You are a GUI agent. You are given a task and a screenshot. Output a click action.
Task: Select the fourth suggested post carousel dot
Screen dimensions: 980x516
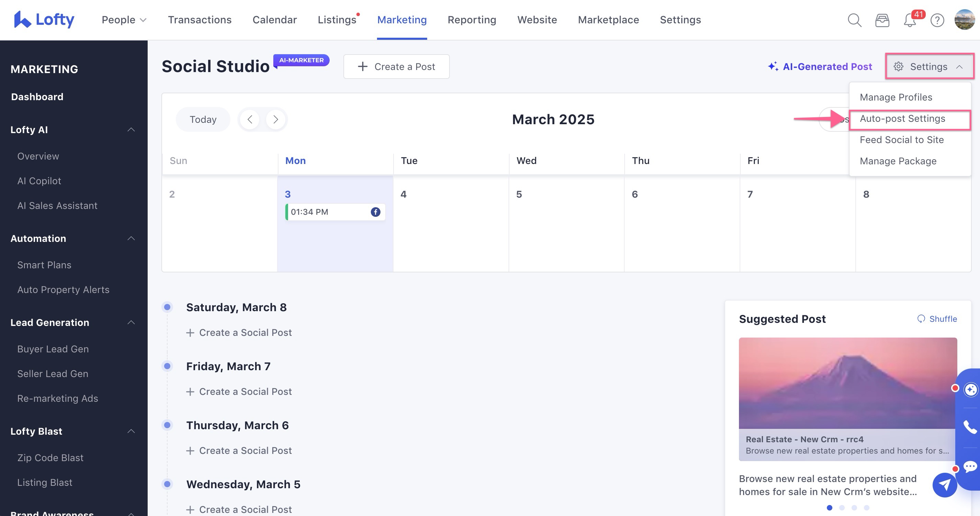click(x=867, y=508)
